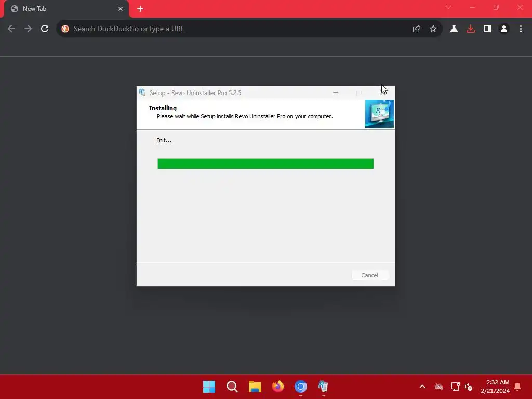
Task: Open File Explorer from the taskbar
Action: tap(255, 387)
